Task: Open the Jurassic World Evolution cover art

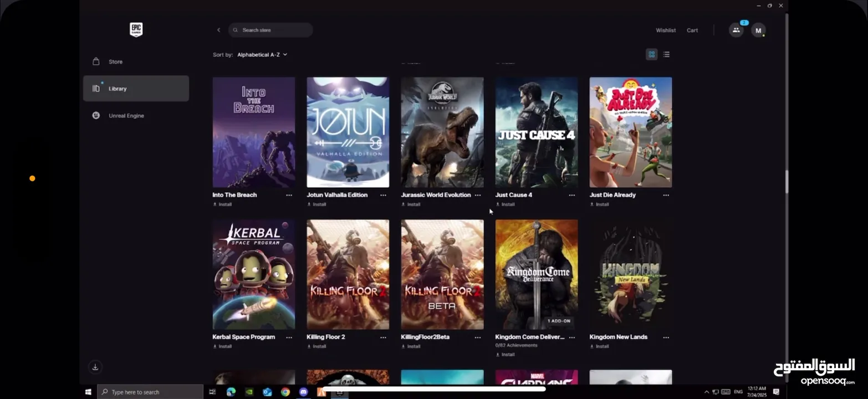Action: tap(442, 132)
